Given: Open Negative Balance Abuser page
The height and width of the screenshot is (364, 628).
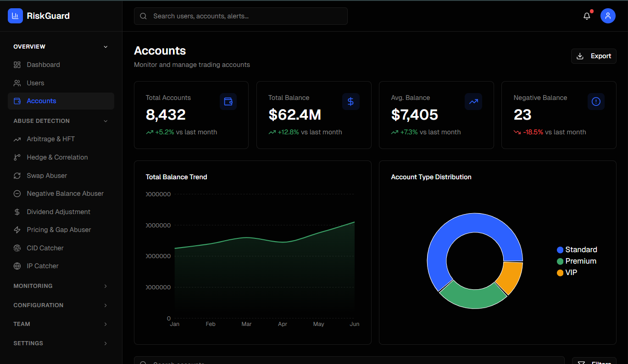Looking at the screenshot, I should tap(61, 193).
